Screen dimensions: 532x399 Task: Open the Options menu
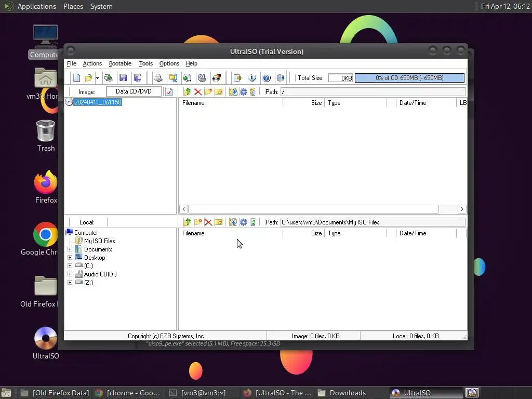(x=169, y=63)
